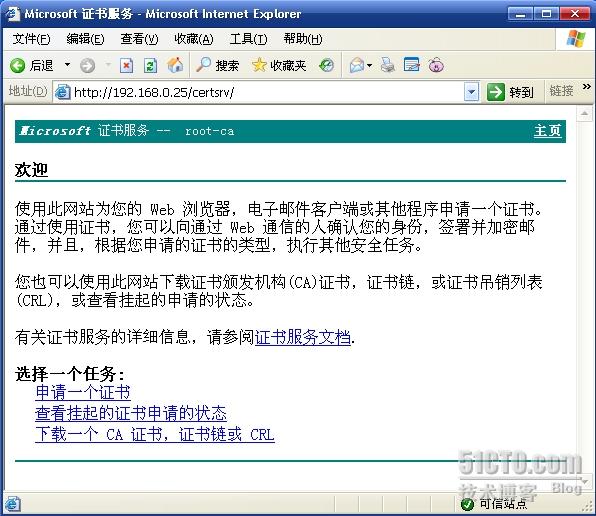Click the pink Messenger icon in toolbar

pos(436,65)
